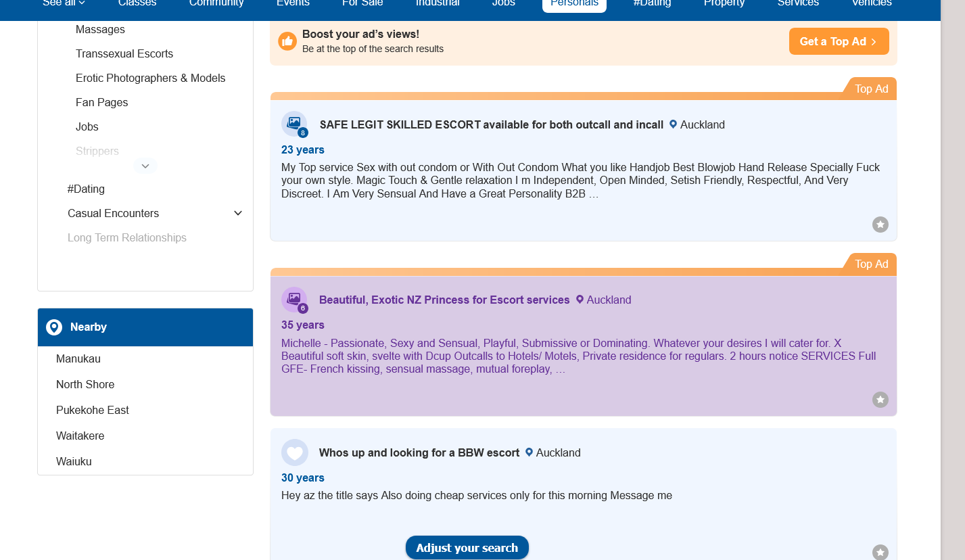Open the Vehicles nav tab

click(872, 3)
